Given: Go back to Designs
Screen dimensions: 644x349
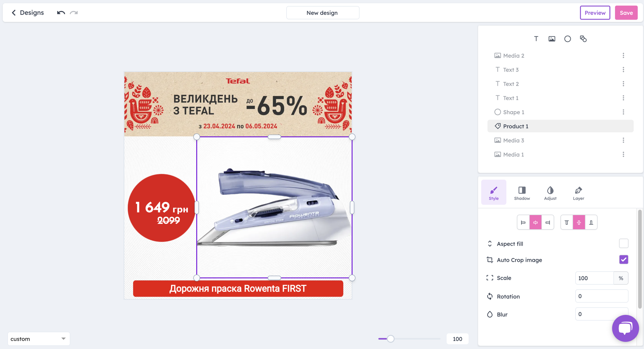Looking at the screenshot, I should 28,13.
